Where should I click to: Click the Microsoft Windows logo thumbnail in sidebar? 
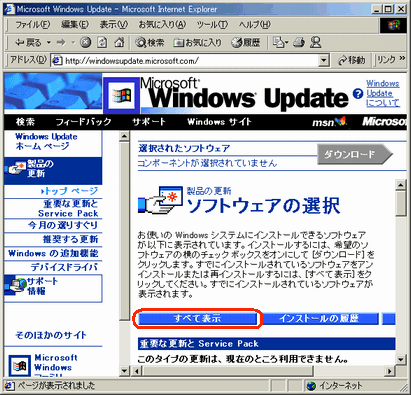click(x=20, y=366)
